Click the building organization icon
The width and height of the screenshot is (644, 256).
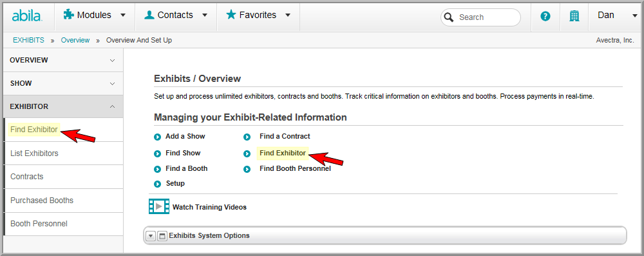tap(574, 17)
